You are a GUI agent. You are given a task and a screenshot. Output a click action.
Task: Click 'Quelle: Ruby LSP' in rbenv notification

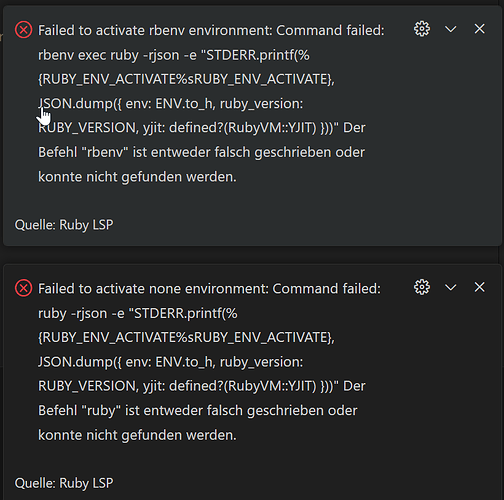64,225
